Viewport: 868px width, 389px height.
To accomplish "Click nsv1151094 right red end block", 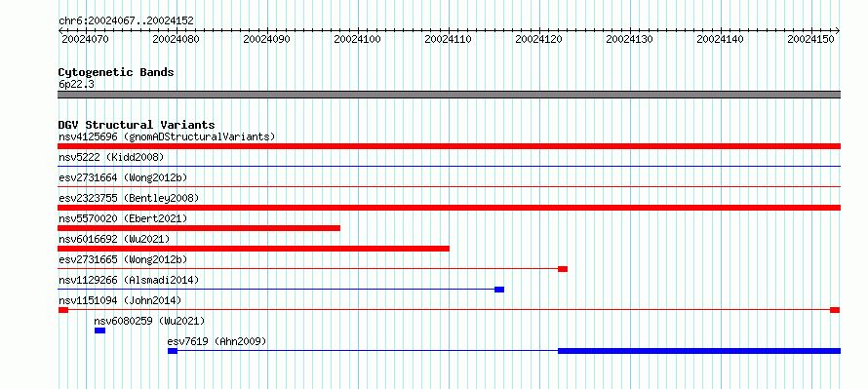I will tap(835, 310).
